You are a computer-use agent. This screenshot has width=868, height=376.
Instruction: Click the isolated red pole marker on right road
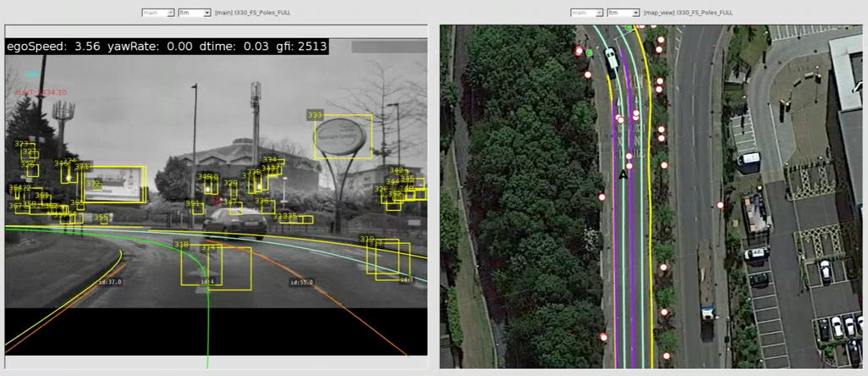[721, 205]
